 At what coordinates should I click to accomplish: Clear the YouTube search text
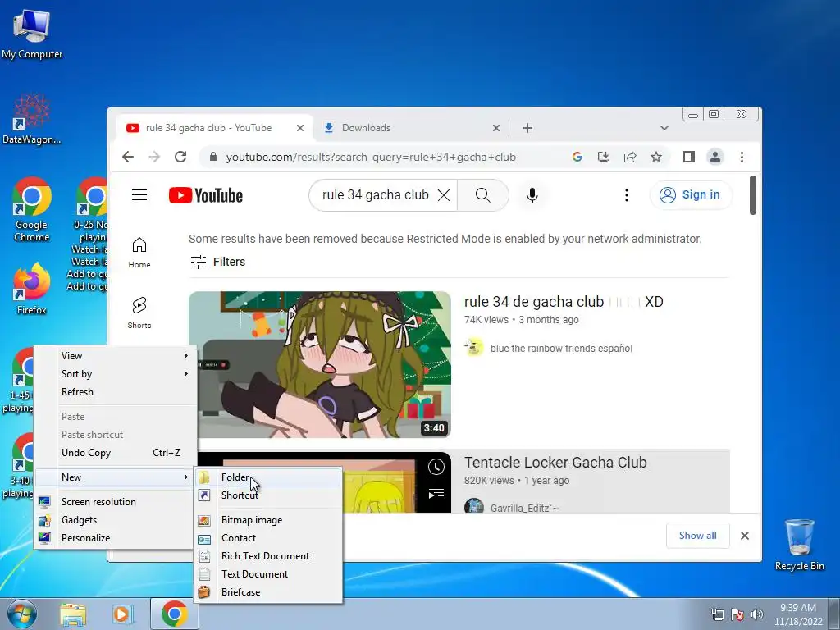coord(444,195)
